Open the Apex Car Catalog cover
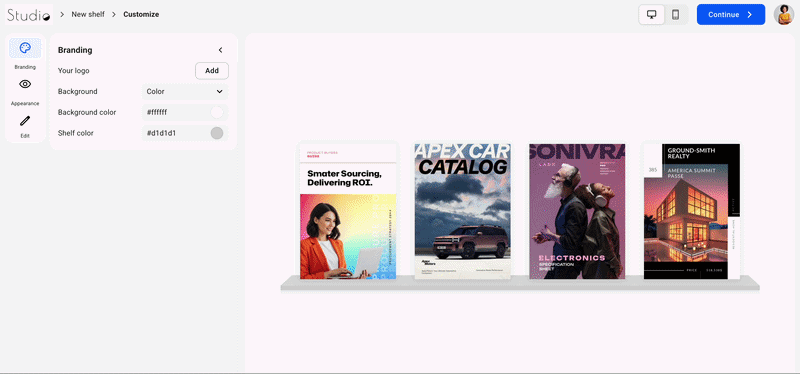The width and height of the screenshot is (800, 374). tap(462, 211)
